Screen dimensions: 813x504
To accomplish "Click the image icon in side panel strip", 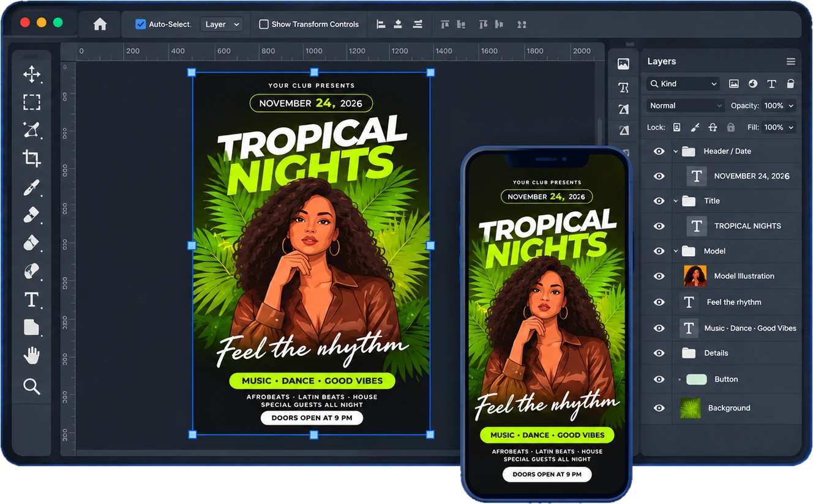I will tap(623, 64).
